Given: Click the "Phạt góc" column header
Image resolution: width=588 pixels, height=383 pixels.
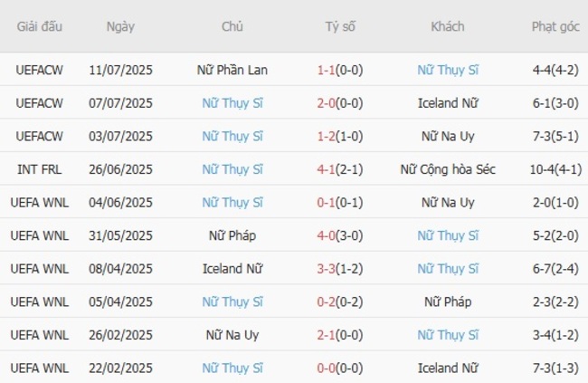Looking at the screenshot, I should (x=555, y=26).
